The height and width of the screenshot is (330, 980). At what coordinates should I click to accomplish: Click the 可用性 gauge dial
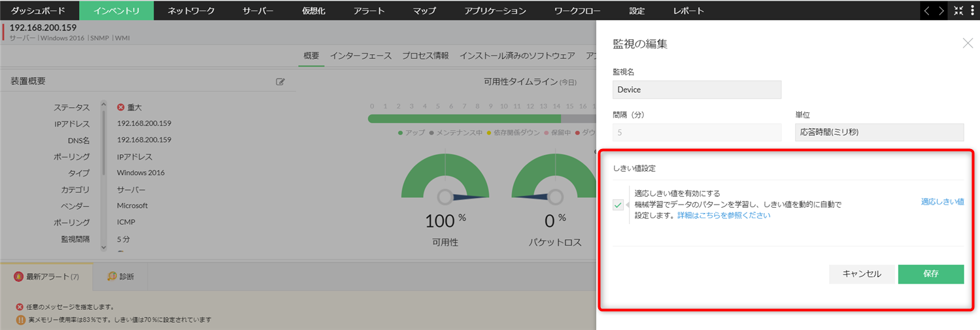coord(445,176)
